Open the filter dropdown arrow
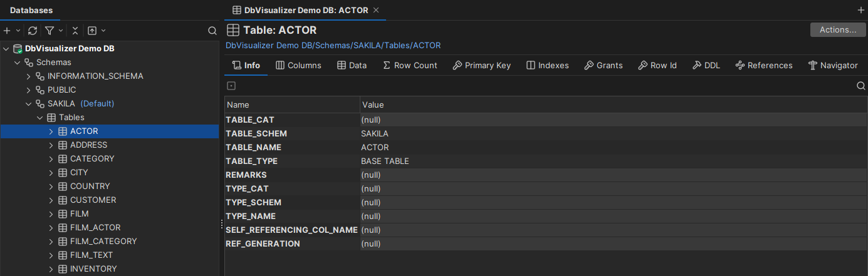Image resolution: width=868 pixels, height=276 pixels. coord(61,30)
